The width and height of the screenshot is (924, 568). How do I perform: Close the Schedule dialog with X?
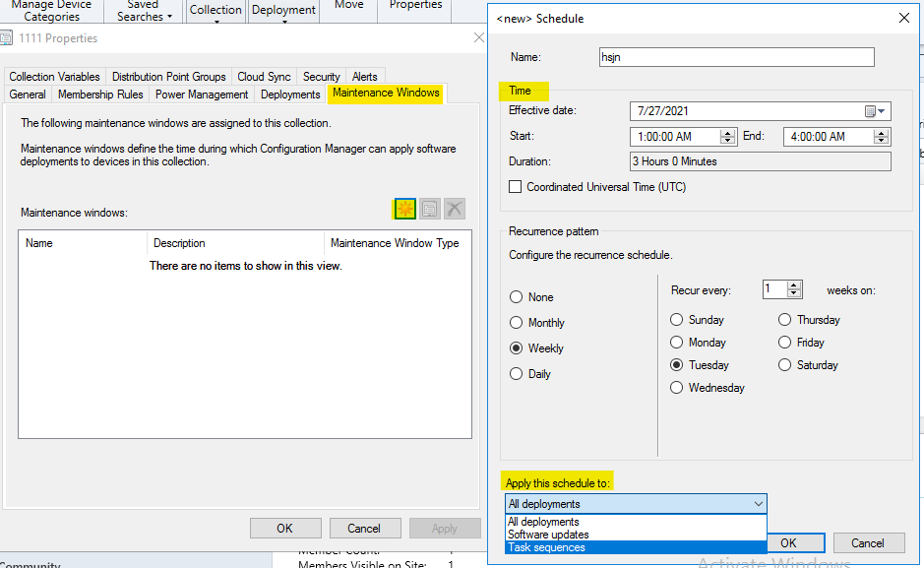point(904,18)
